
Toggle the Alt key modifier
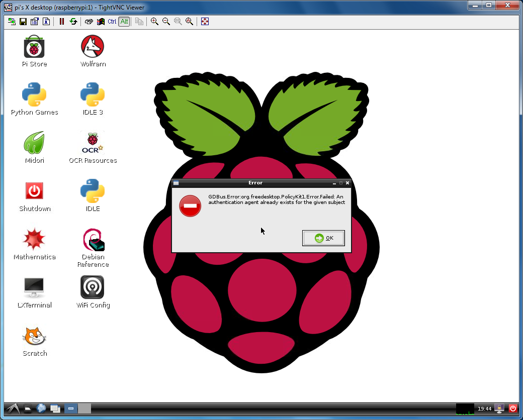124,22
